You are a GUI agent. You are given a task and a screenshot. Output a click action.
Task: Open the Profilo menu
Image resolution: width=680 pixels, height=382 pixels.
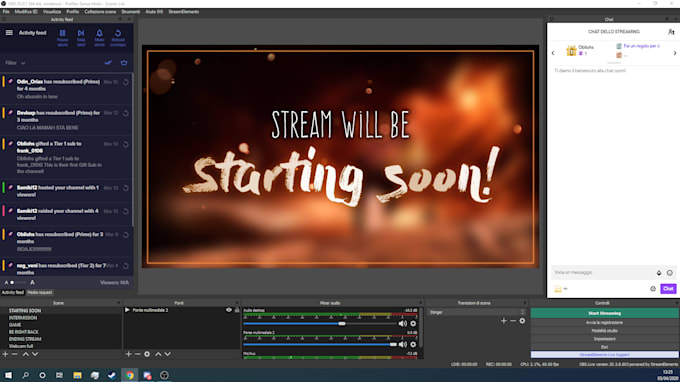[x=72, y=12]
